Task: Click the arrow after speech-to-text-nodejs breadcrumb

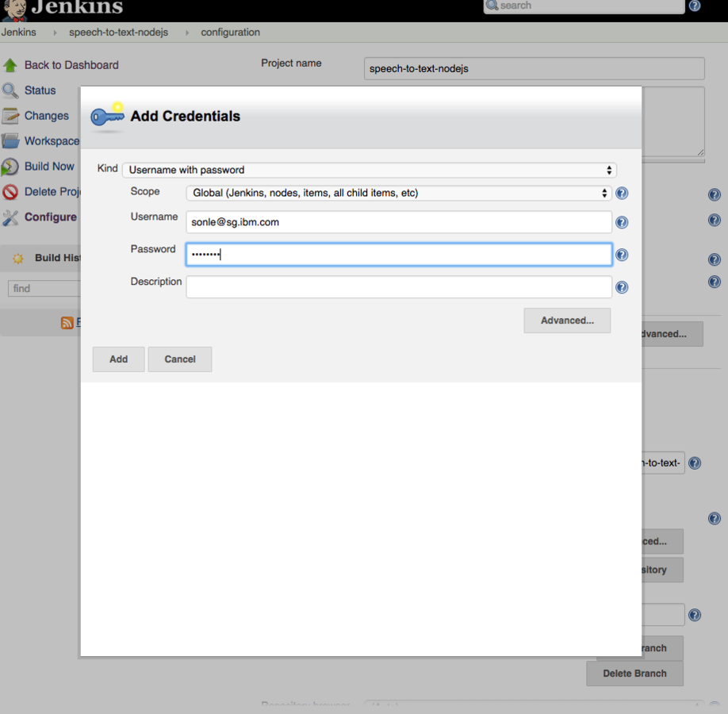Action: [187, 33]
